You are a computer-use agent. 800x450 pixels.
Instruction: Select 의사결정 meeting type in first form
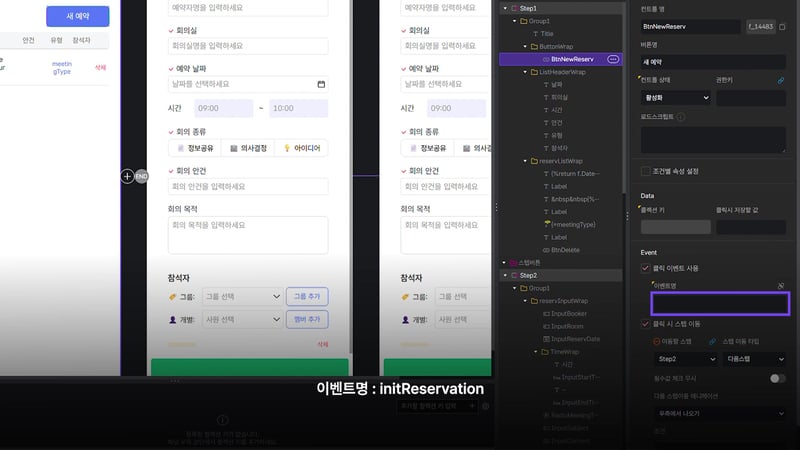248,148
